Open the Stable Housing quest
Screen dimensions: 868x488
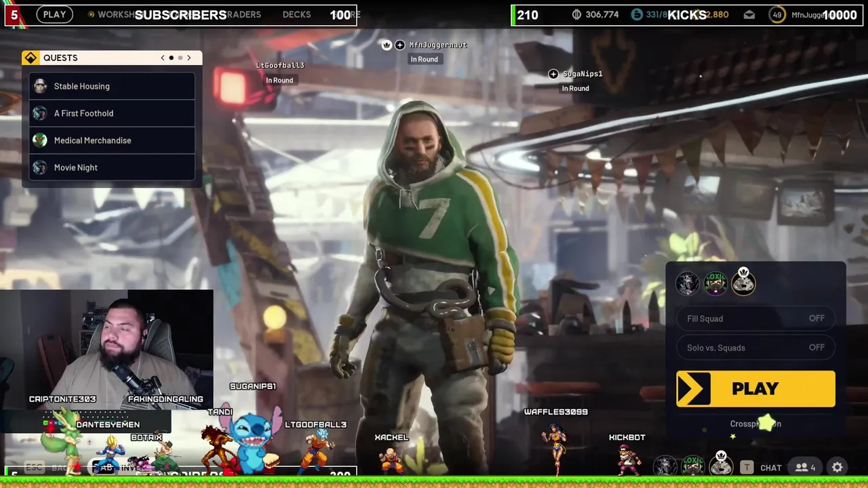click(x=112, y=86)
